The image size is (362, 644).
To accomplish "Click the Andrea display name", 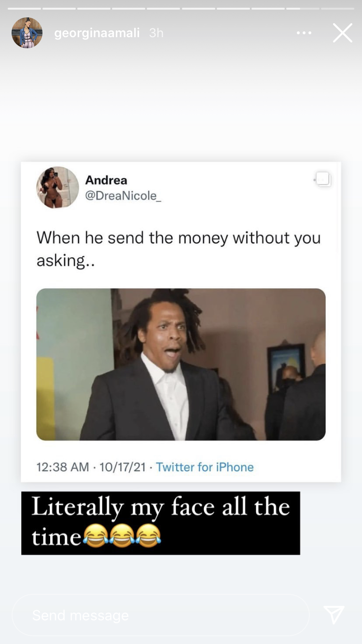I will coord(106,180).
